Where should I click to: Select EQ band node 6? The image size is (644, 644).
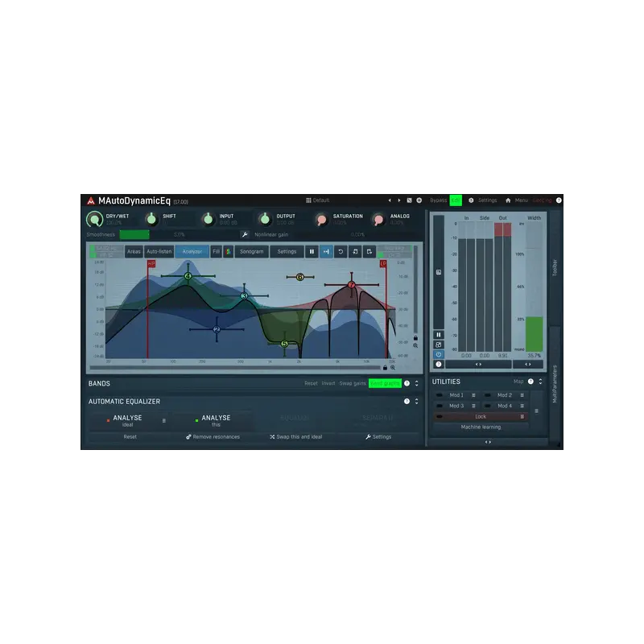coord(299,277)
